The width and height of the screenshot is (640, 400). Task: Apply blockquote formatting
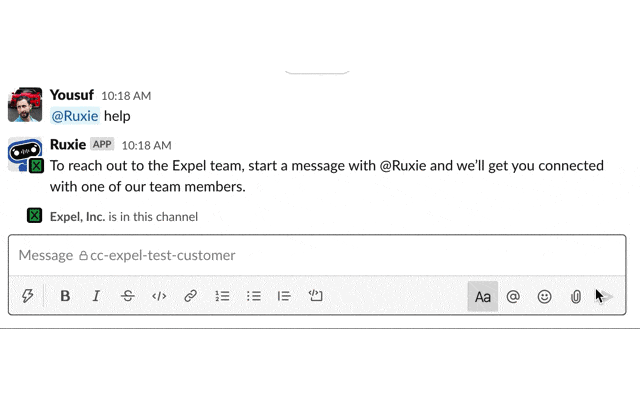pyautogui.click(x=284, y=296)
